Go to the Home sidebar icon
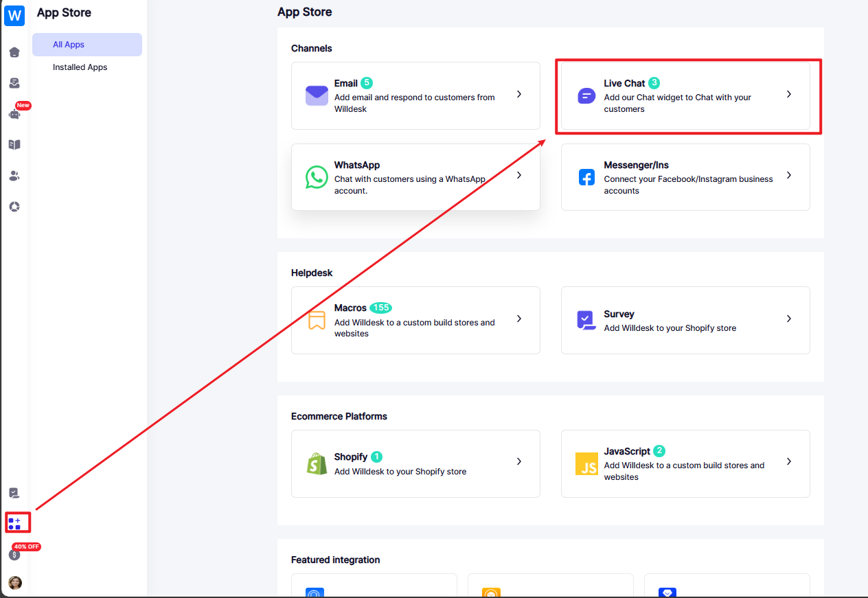This screenshot has width=868, height=598. point(14,52)
